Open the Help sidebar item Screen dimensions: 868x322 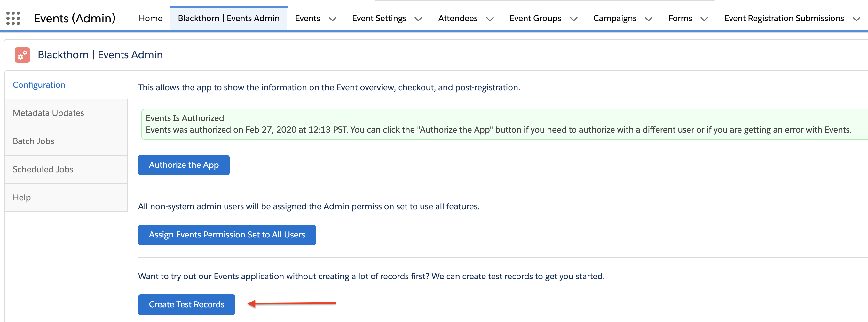(x=21, y=197)
